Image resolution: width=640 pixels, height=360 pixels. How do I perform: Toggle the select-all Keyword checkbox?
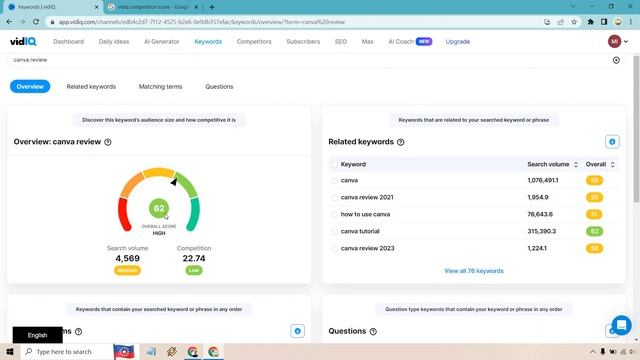pyautogui.click(x=335, y=164)
